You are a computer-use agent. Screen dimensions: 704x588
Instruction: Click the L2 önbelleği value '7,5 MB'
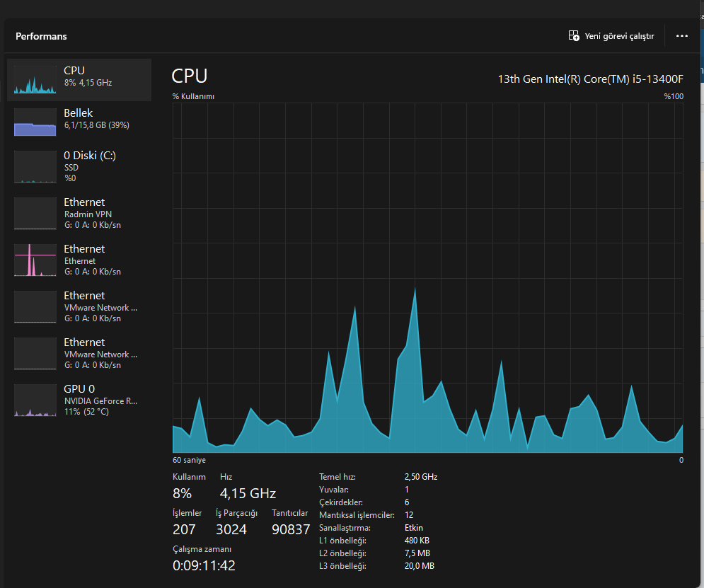pos(417,553)
